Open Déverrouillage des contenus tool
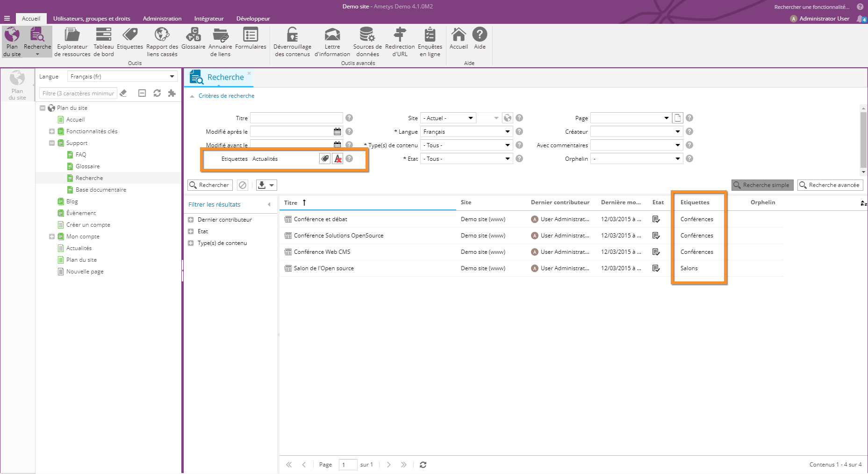Viewport: 868px width, 474px height. (292, 42)
